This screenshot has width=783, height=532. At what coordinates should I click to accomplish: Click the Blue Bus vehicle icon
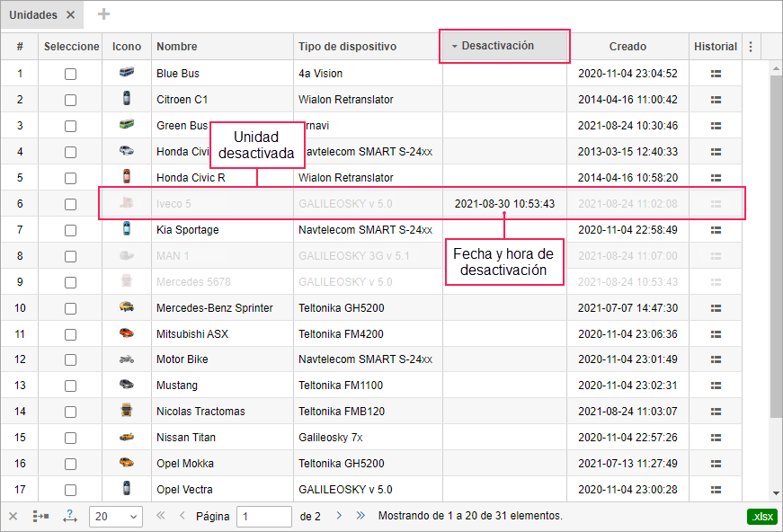pos(127,73)
